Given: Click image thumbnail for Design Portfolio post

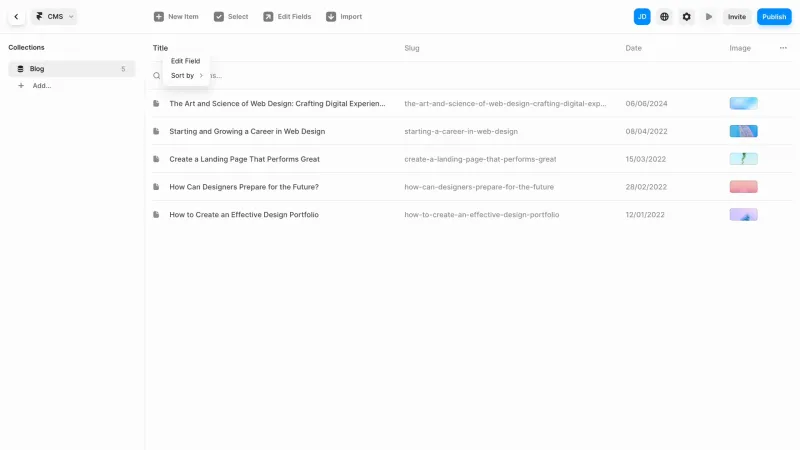Looking at the screenshot, I should 743,215.
